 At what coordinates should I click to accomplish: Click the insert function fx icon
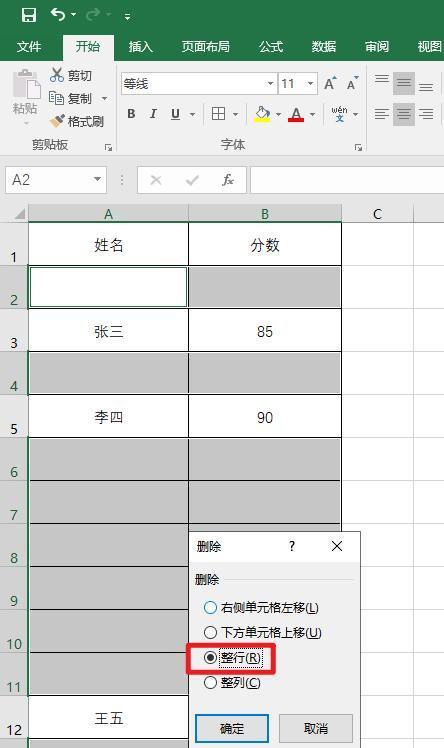pyautogui.click(x=227, y=180)
